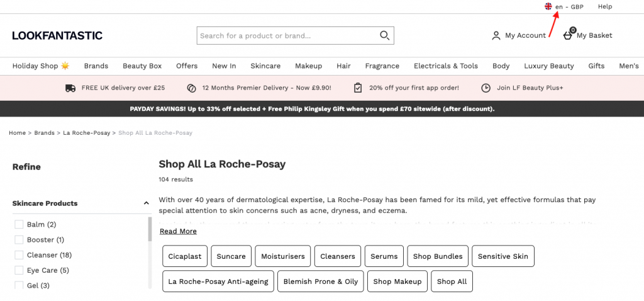644x301 pixels.
Task: Check the Eye Care (5) filter
Action: tap(19, 270)
